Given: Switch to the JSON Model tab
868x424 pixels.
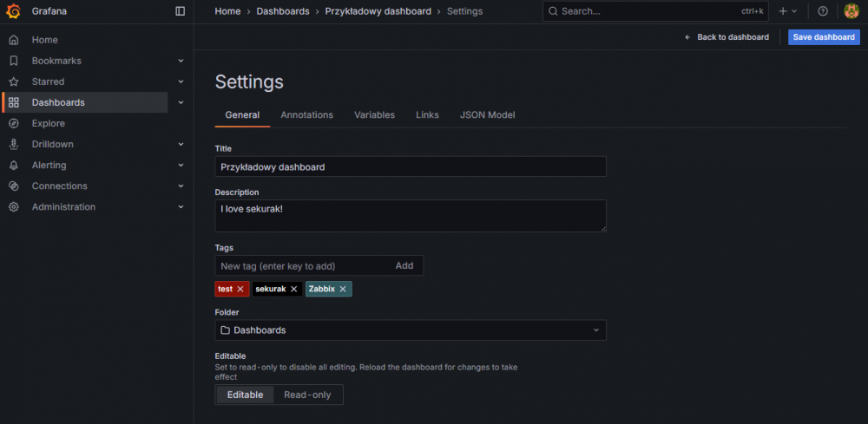Looking at the screenshot, I should (488, 114).
